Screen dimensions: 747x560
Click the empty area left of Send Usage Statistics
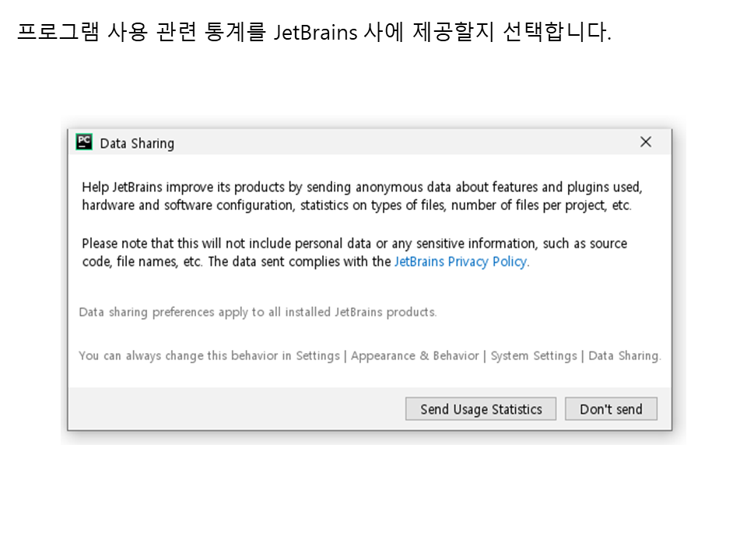[x=233, y=409]
